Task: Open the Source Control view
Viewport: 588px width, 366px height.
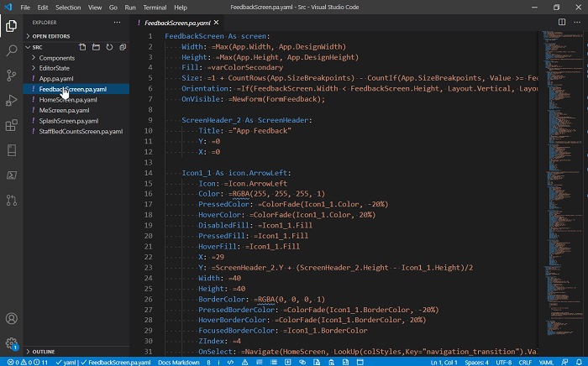Action: tap(12, 76)
